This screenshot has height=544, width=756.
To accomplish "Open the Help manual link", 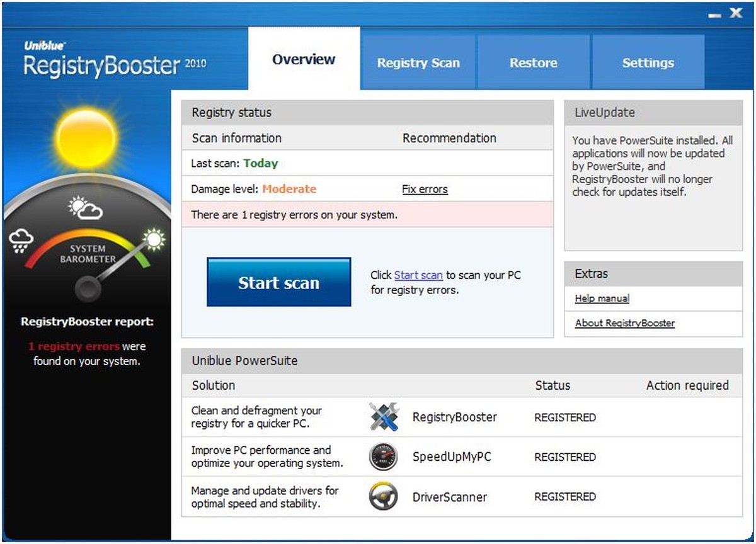I will tap(602, 298).
